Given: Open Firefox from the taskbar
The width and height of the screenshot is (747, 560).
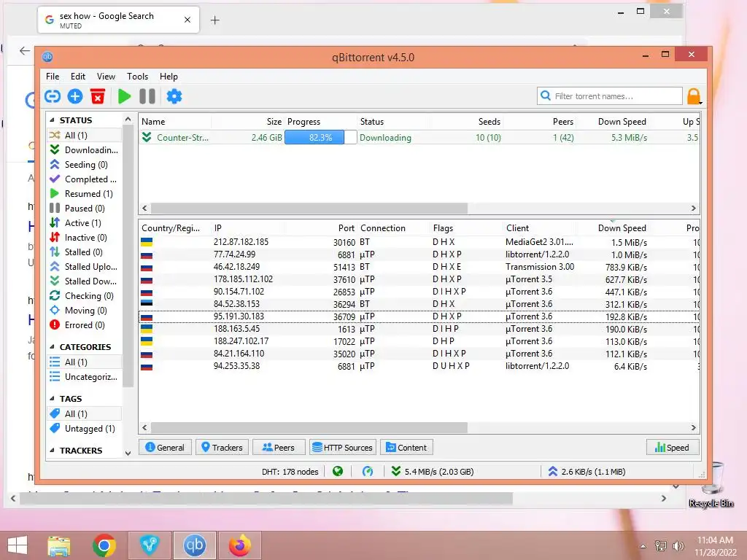Looking at the screenshot, I should click(x=239, y=545).
